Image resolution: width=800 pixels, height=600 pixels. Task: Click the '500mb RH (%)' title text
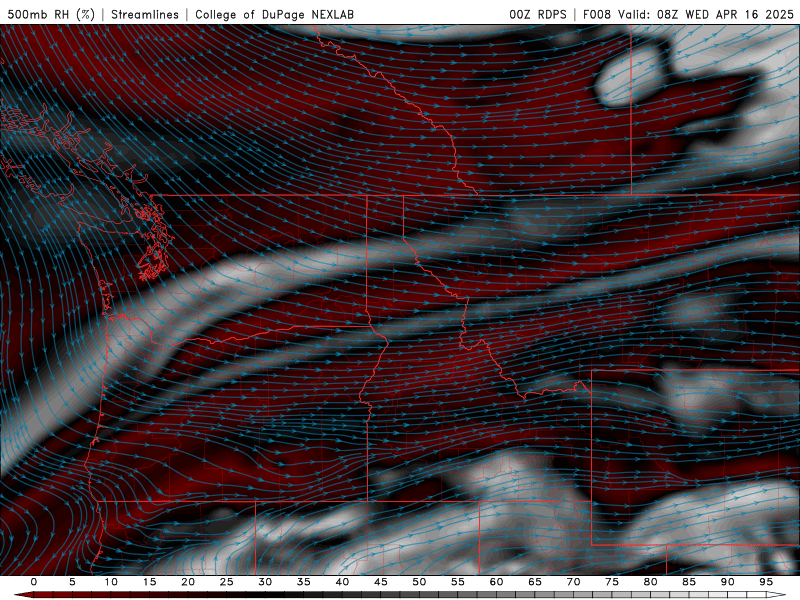coord(51,14)
